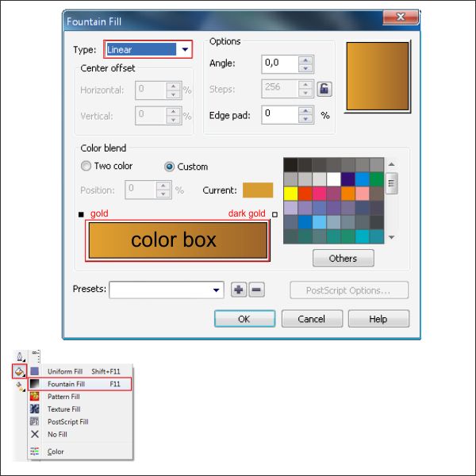476x476 pixels.
Task: Select the Outline pen tool icon
Action: pyautogui.click(x=20, y=356)
